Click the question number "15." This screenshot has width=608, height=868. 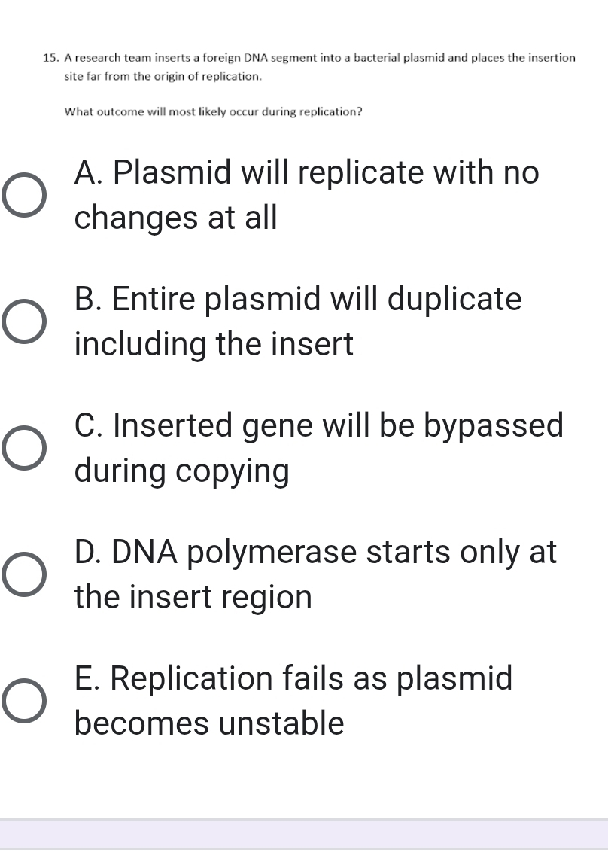coord(51,58)
